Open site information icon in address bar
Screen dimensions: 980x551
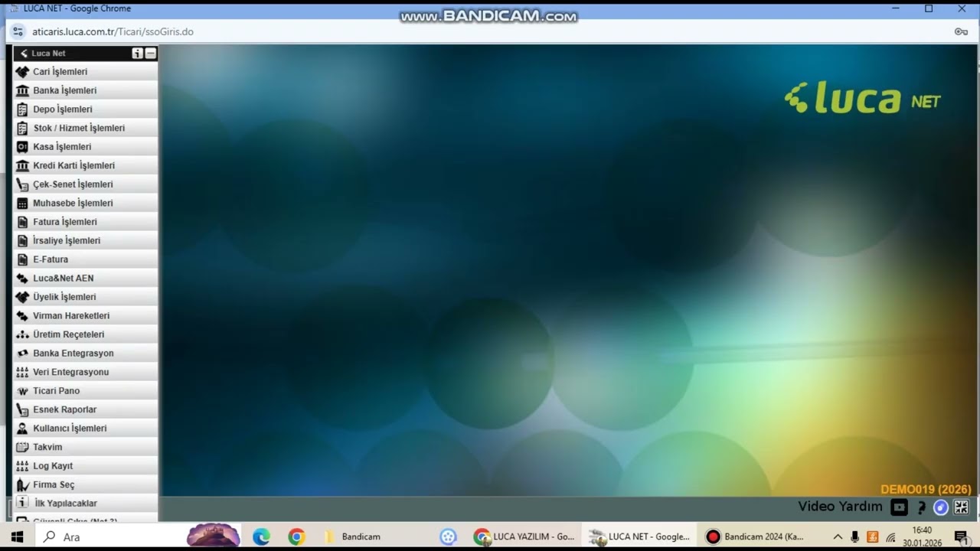tap(18, 32)
